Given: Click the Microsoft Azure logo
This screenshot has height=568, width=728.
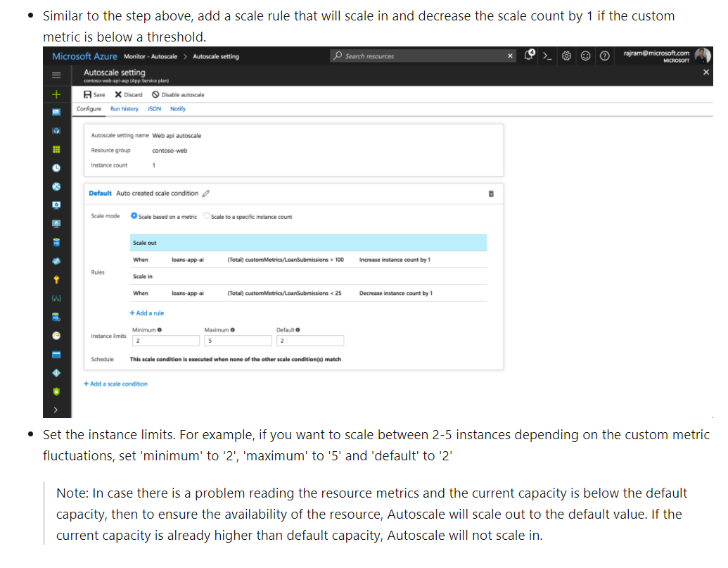Looking at the screenshot, I should [x=84, y=56].
